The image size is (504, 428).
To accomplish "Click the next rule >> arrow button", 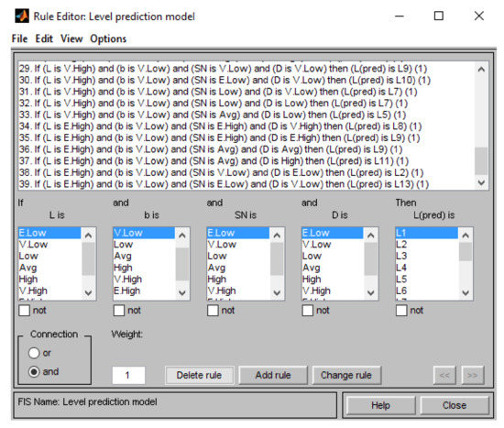I will [472, 375].
